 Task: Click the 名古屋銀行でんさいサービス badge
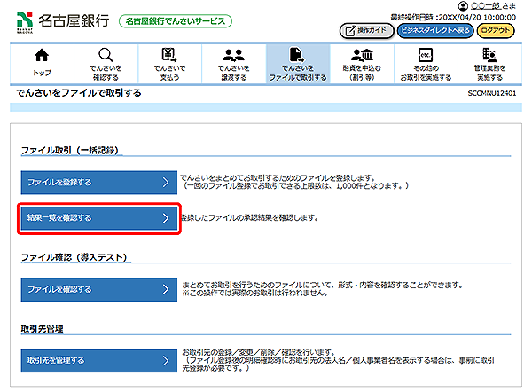pyautogui.click(x=175, y=20)
